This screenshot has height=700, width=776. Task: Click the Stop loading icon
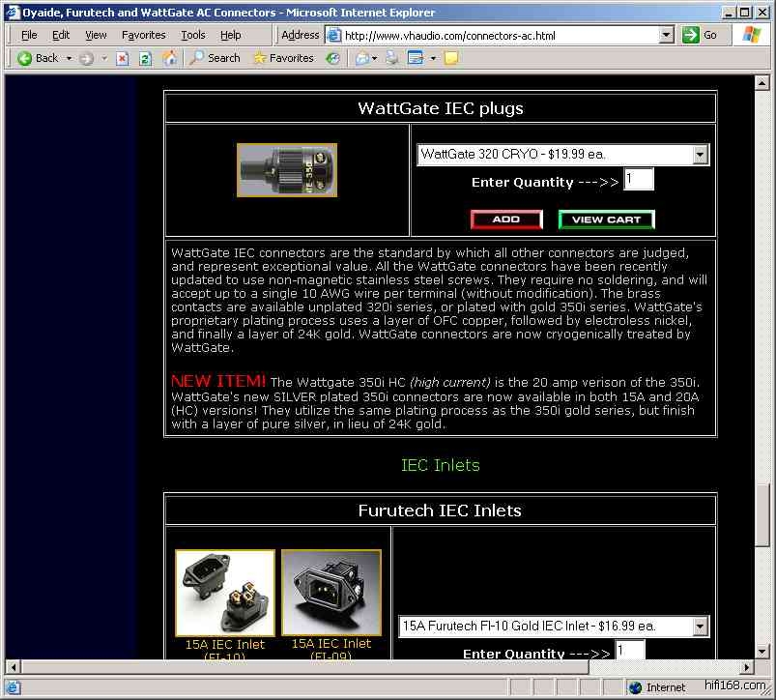pyautogui.click(x=123, y=58)
